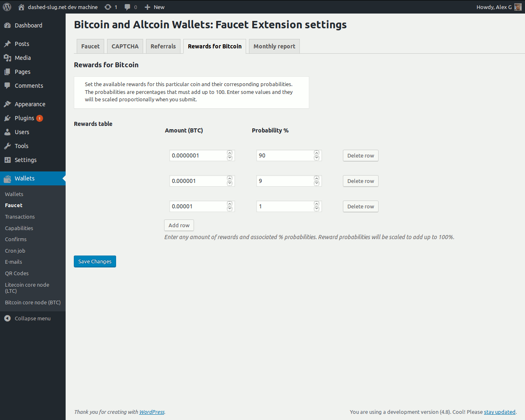Click the Tools wrench icon
The image size is (525, 420).
tap(7, 146)
